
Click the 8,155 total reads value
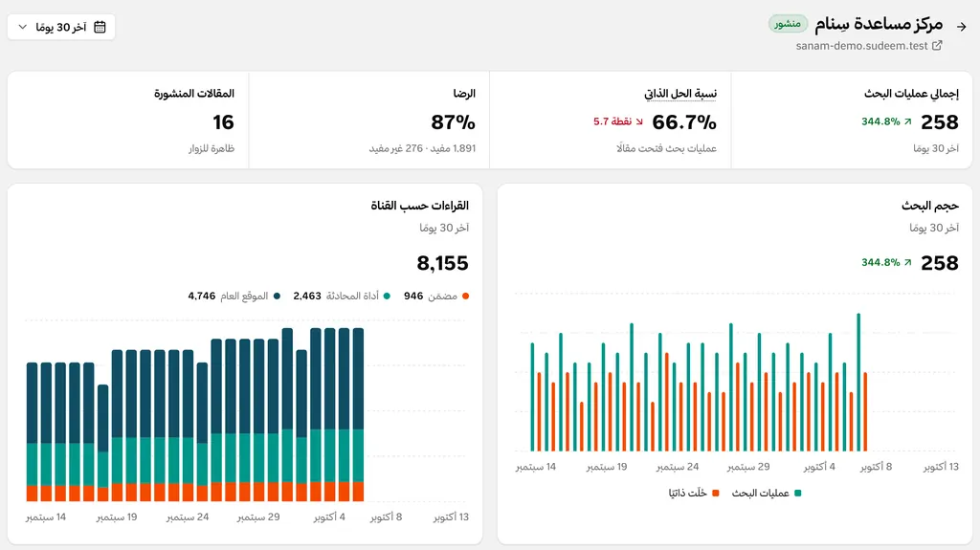coord(442,263)
